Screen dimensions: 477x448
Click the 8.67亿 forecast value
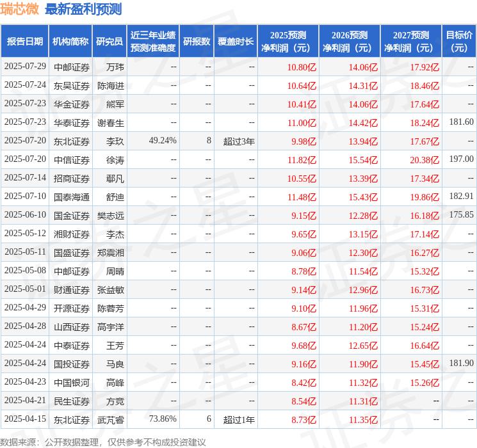[x=303, y=327]
